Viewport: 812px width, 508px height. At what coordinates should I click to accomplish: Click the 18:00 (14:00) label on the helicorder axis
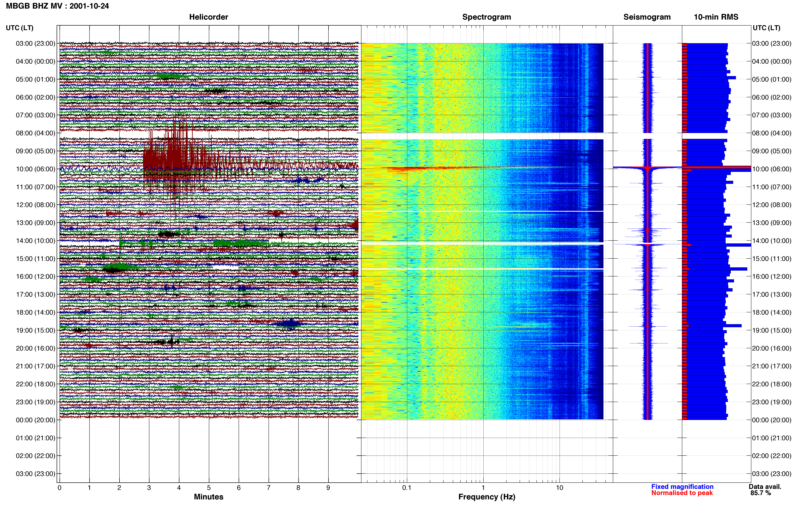click(x=35, y=313)
